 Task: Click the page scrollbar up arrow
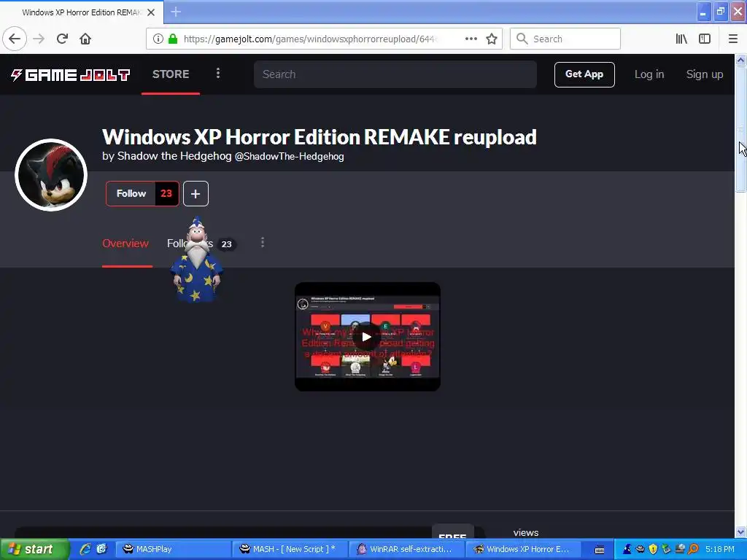coord(740,60)
